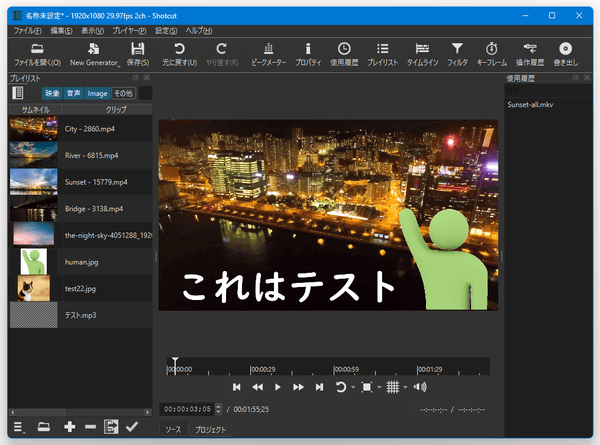Screen dimensions: 600x445
Task: Open the grid options dropdown arrow
Action: (x=405, y=387)
